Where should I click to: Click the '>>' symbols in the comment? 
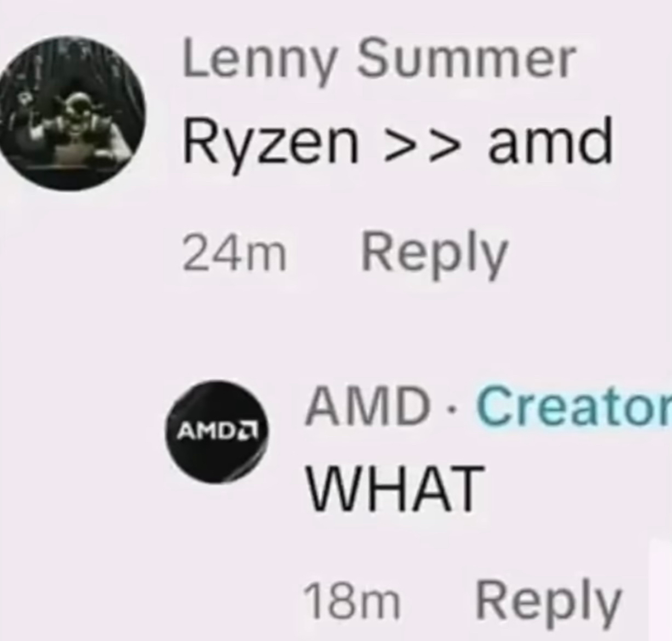422,146
